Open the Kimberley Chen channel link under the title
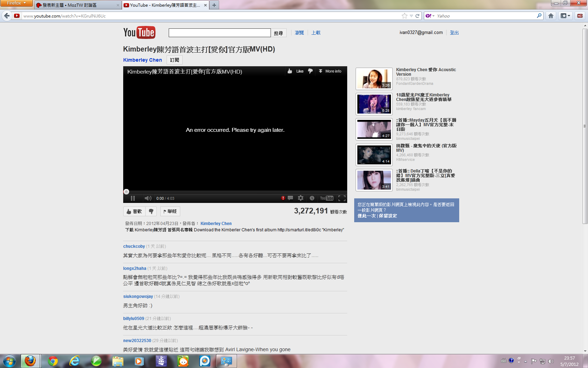This screenshot has height=368, width=588. [x=142, y=60]
